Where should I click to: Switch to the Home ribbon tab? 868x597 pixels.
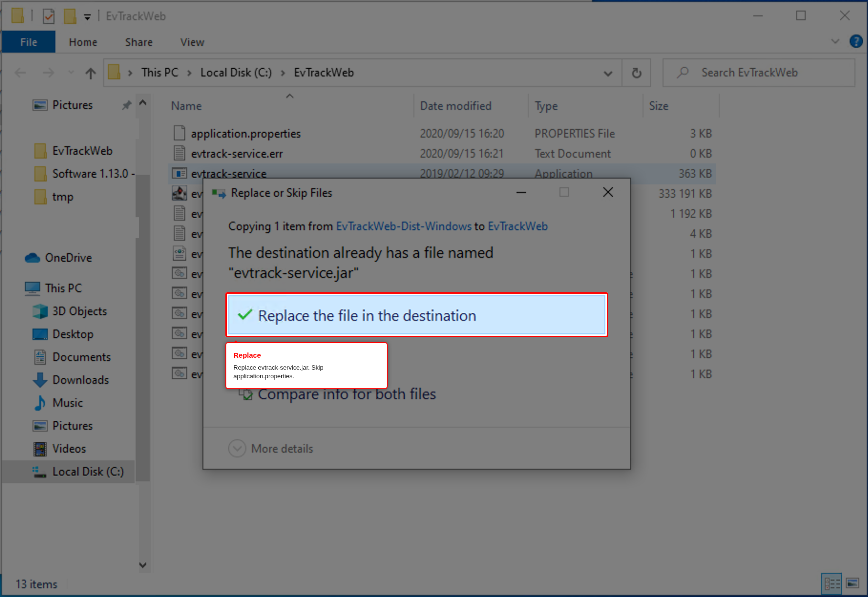83,42
